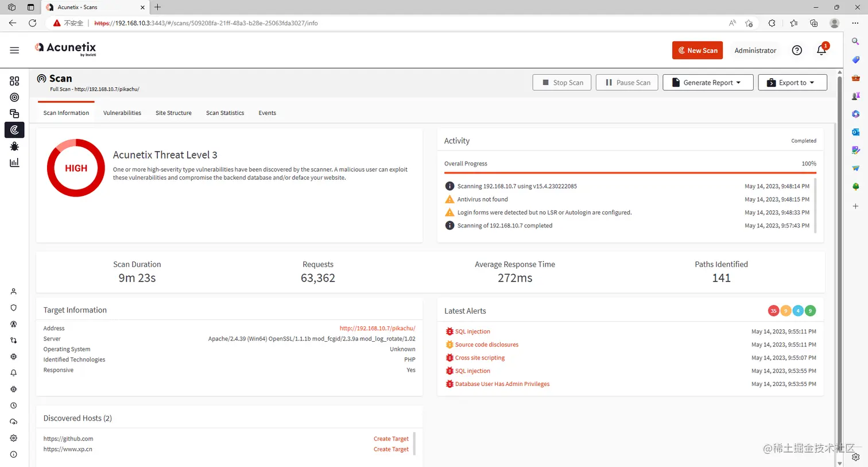This screenshot has height=467, width=868.
Task: Open the SQL injection alert from 9:55:11 PM
Action: 472,331
